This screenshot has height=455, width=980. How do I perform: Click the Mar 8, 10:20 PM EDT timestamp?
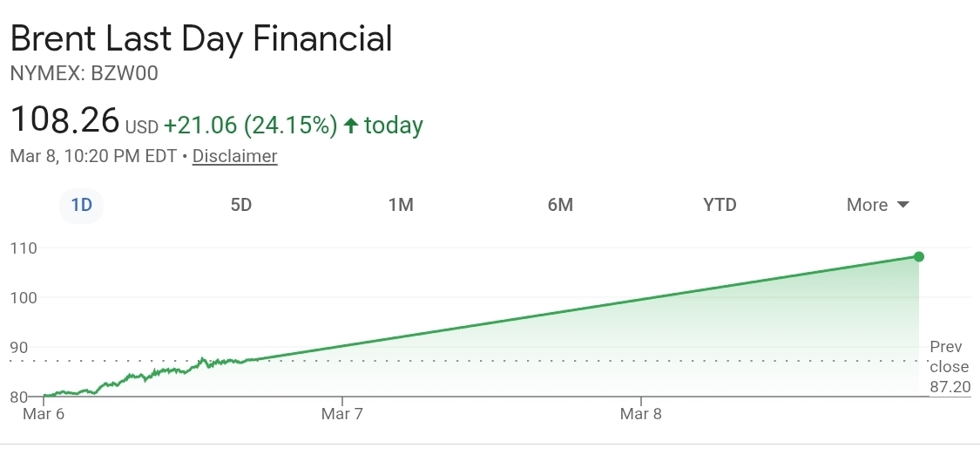[93, 157]
